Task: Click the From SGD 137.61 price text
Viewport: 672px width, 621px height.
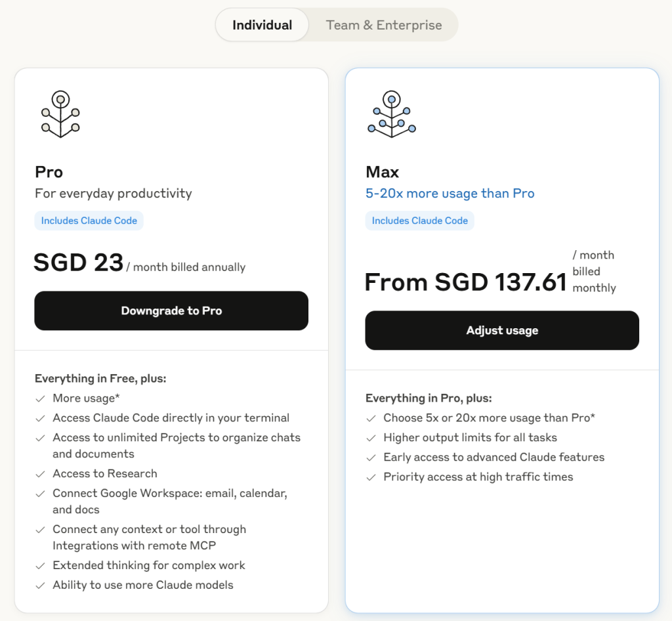Action: [x=465, y=282]
